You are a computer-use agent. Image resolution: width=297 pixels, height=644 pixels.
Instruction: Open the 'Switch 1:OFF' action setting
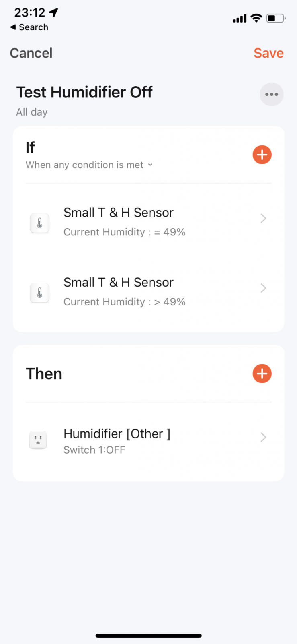coord(94,450)
